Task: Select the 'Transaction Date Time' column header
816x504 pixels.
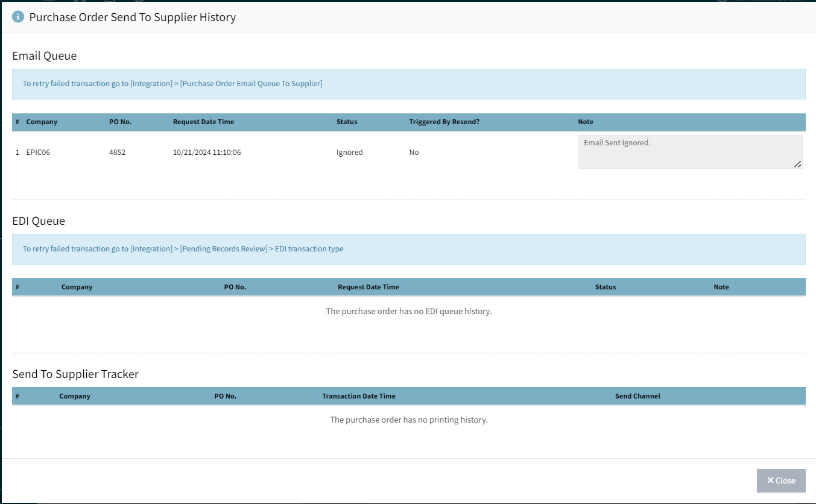Action: (x=359, y=396)
